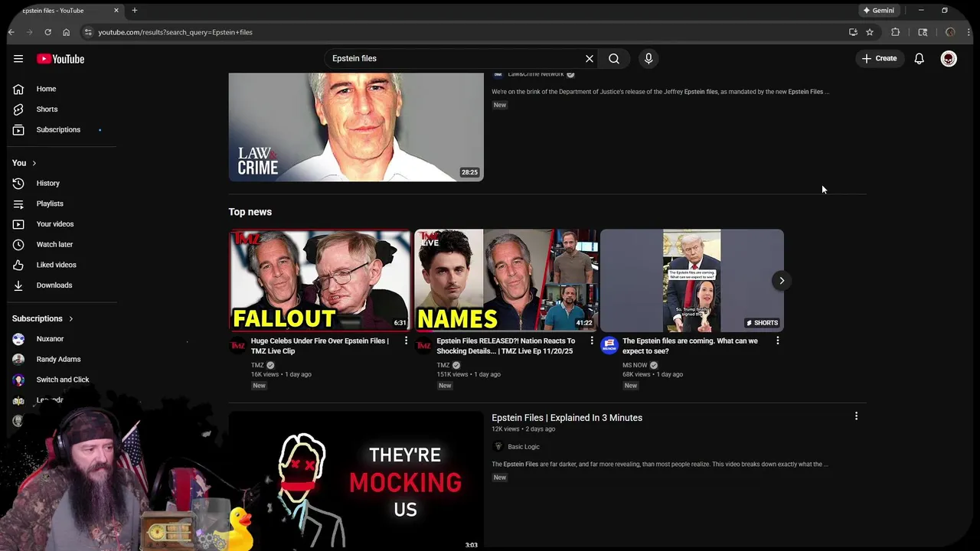Expand the Subscriptions section header
980x551 pixels.
(x=43, y=318)
